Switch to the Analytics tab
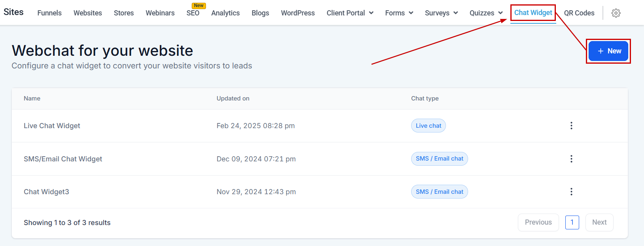The height and width of the screenshot is (246, 644). (225, 13)
